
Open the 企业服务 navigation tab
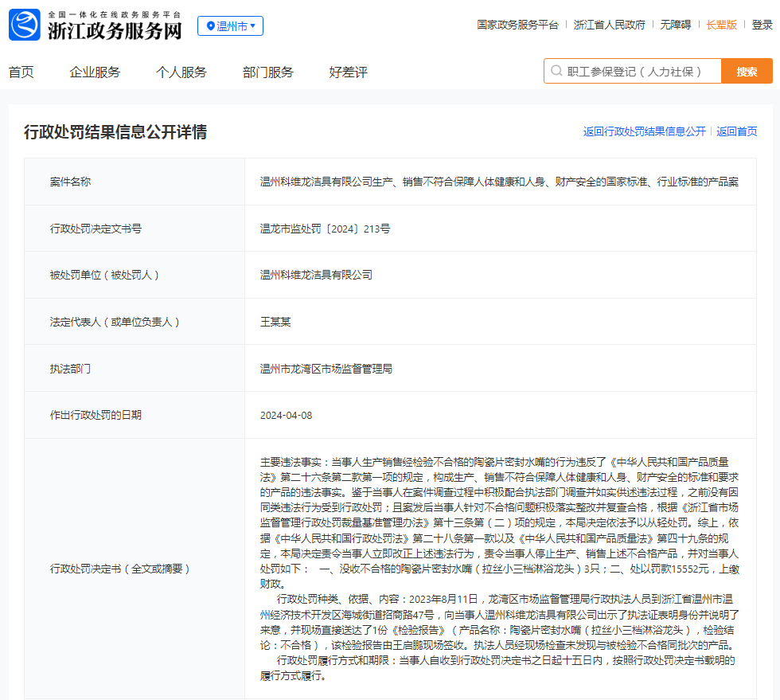[95, 72]
